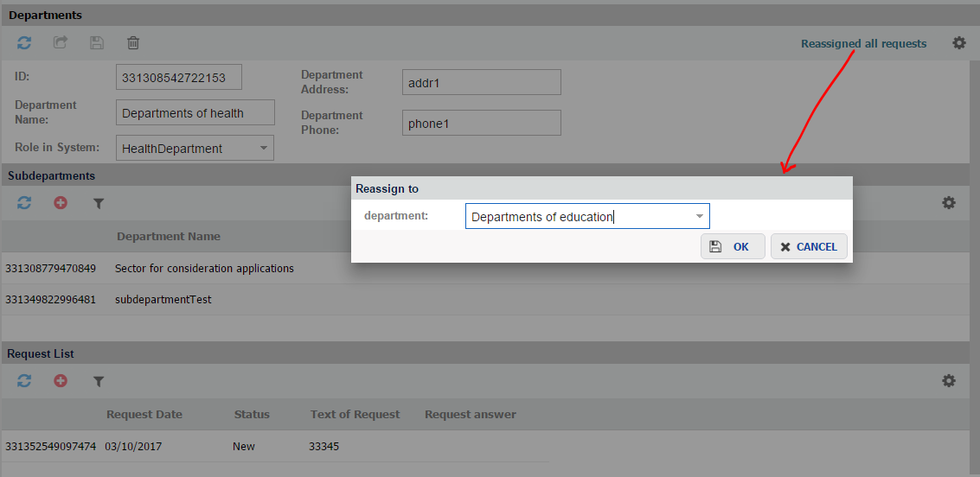Click the save icon in Departments toolbar
The image size is (980, 477).
tap(97, 42)
